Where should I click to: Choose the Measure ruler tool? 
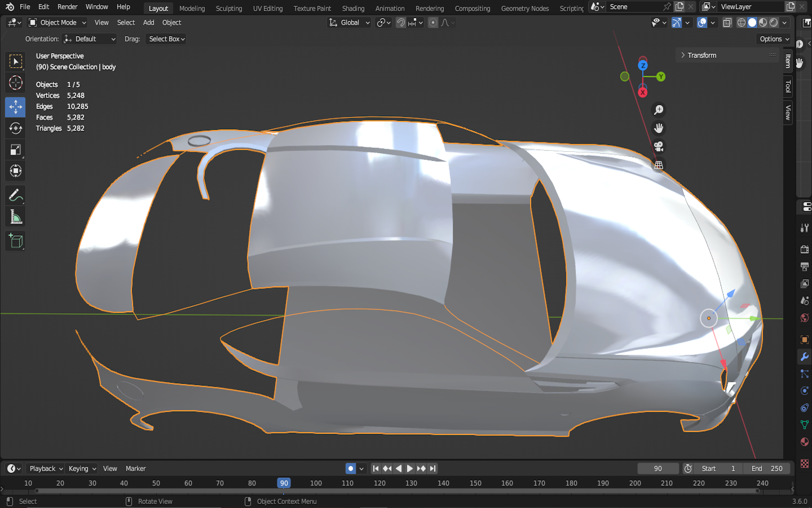coord(16,217)
